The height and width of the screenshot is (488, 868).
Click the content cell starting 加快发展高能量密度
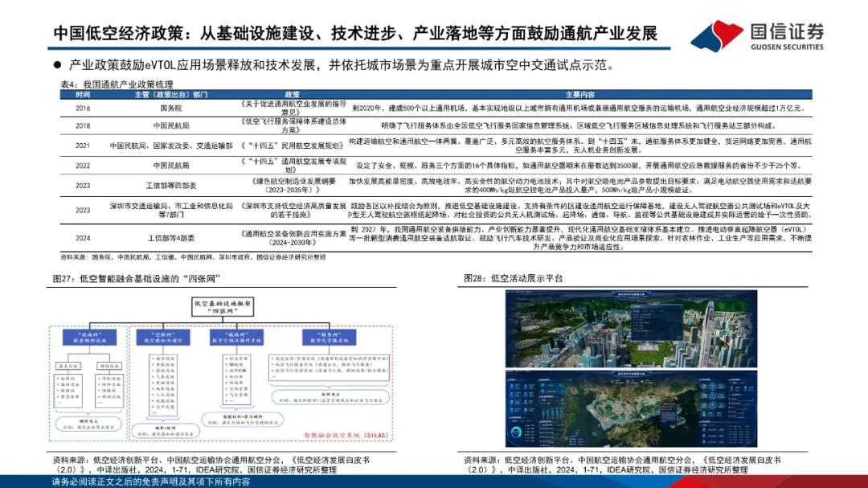(580, 186)
